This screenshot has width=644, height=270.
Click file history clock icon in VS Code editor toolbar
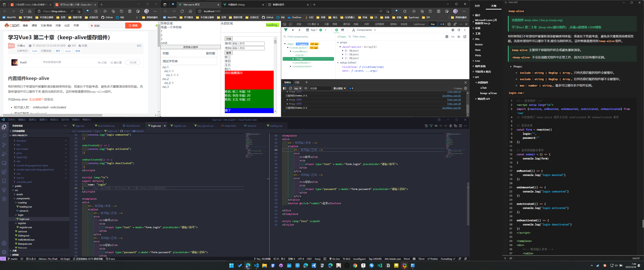coord(426,126)
